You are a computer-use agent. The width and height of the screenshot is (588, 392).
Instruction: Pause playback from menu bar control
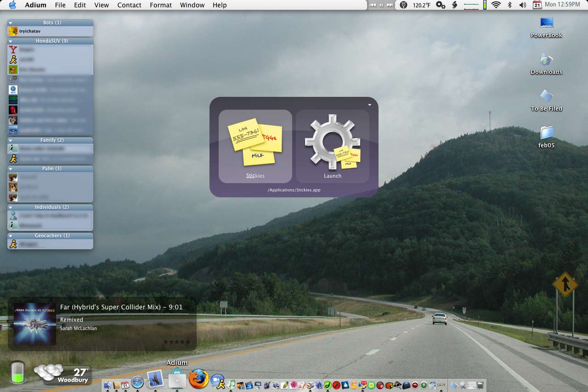(381, 5)
